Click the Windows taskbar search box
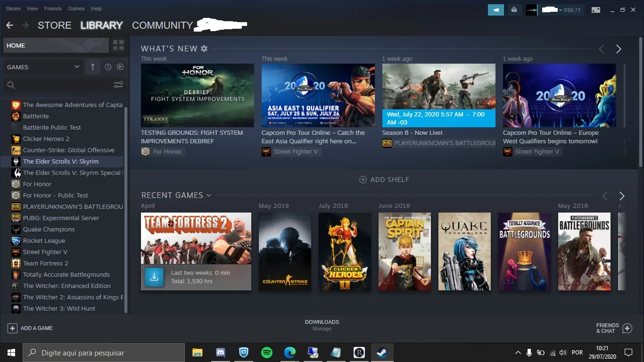Screen dimensions: 644x362 click(x=104, y=353)
